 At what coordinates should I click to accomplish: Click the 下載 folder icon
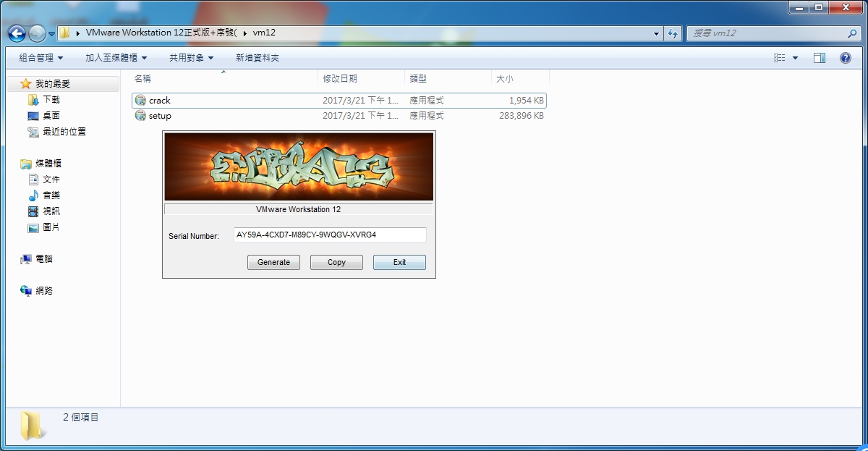(x=33, y=100)
